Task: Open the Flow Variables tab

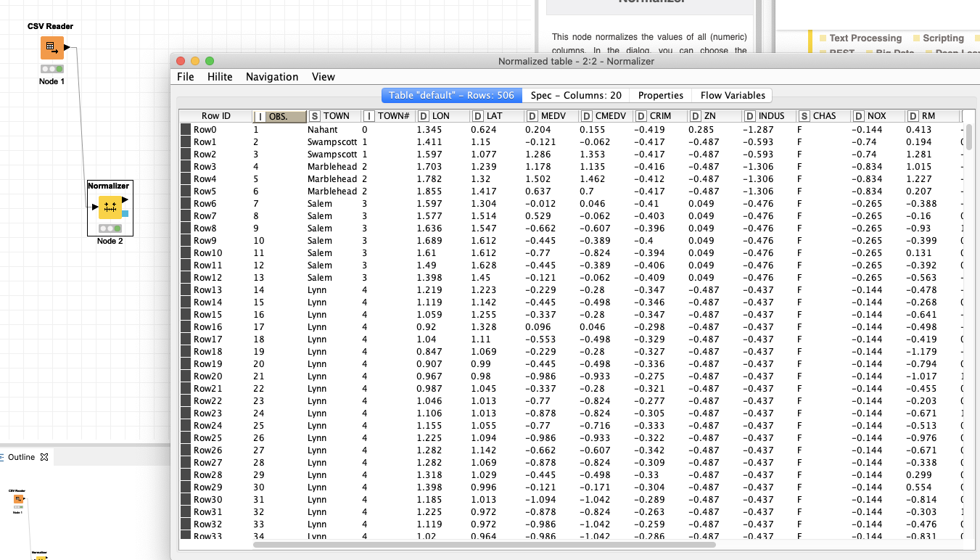Action: pyautogui.click(x=732, y=96)
